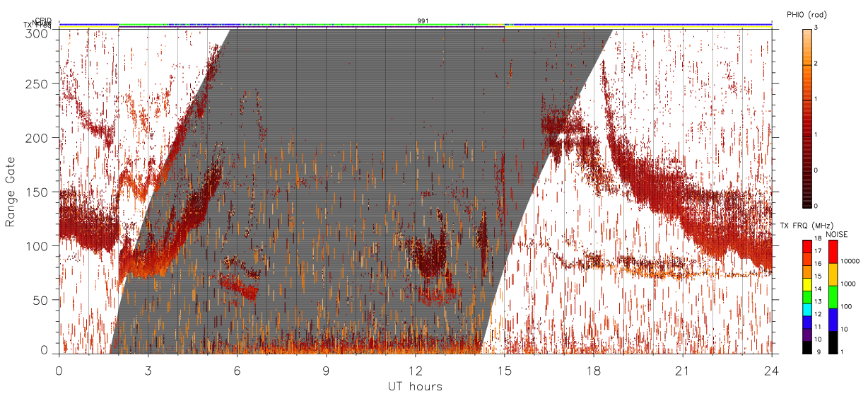Click the cyan 12–13 MHz frequency swatch
This screenshot has width=868, height=401.
point(807,309)
